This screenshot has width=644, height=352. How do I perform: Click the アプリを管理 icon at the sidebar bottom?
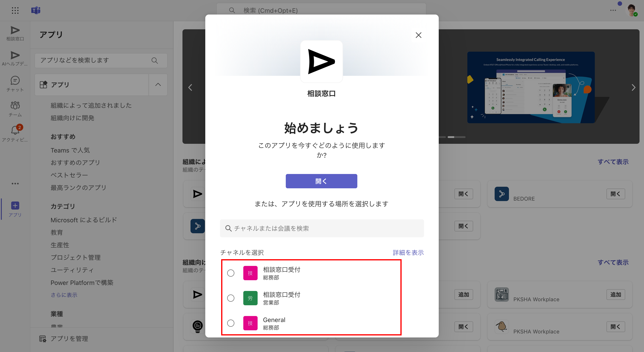click(x=43, y=339)
